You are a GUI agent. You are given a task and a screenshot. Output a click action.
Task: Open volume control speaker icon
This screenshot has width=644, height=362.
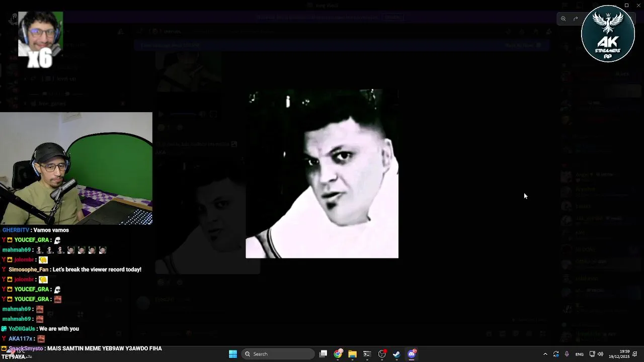(x=600, y=354)
